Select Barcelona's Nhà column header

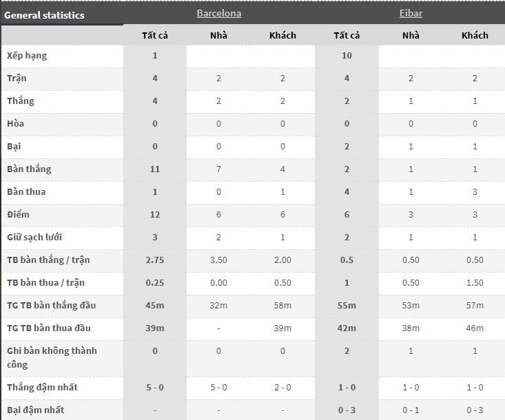click(x=218, y=35)
